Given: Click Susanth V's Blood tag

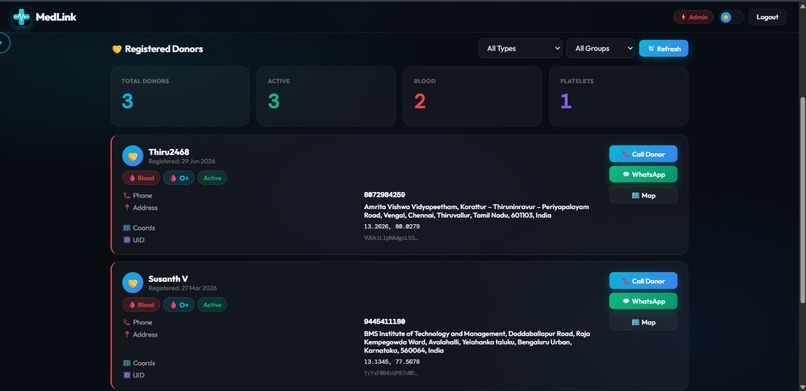Looking at the screenshot, I should [x=141, y=305].
